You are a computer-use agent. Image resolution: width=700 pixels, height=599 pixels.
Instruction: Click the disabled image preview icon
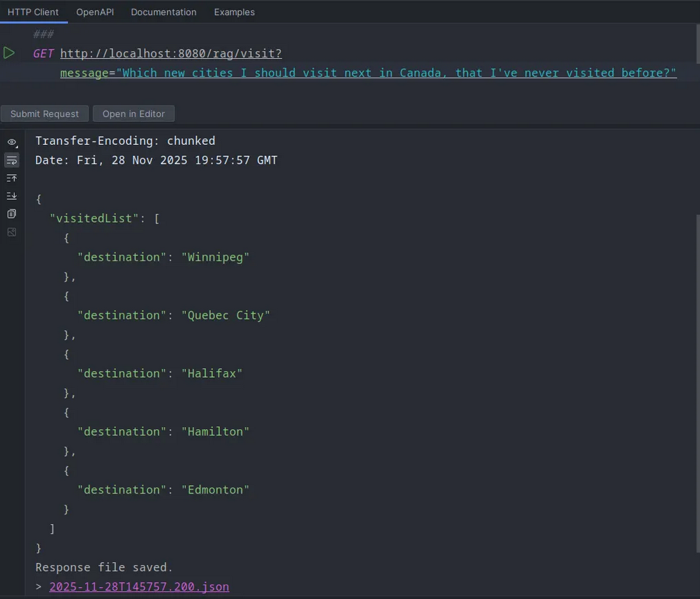pos(12,232)
